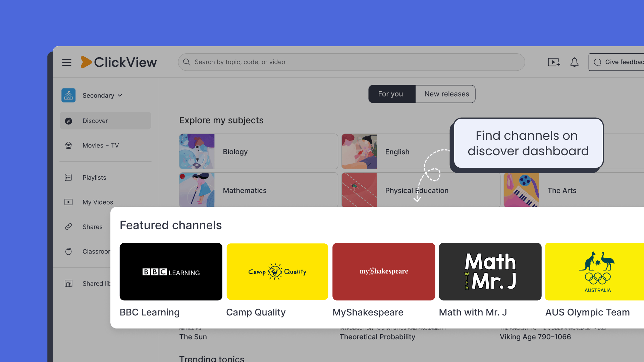Open the Math with Mr. J thumbnail
The image size is (644, 362).
pos(490,271)
